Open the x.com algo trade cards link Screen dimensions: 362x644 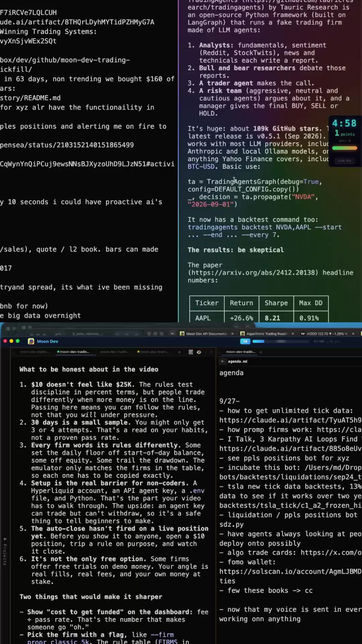tap(331, 552)
